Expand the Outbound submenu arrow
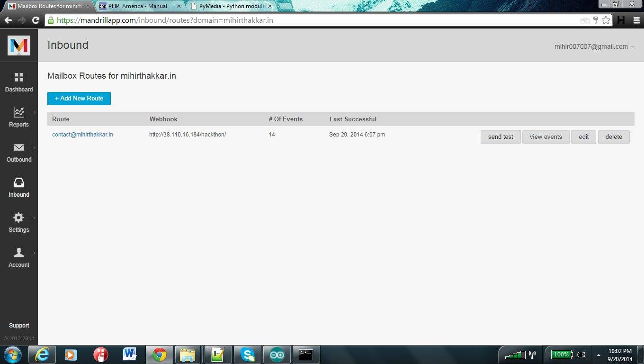Image resolution: width=644 pixels, height=364 pixels. point(34,147)
